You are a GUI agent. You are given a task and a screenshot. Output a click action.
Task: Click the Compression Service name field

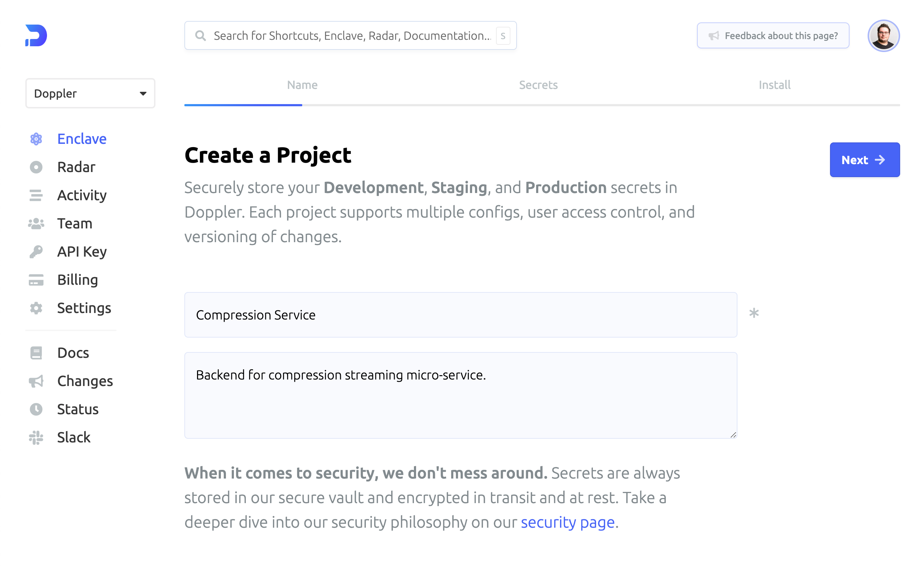(x=461, y=315)
